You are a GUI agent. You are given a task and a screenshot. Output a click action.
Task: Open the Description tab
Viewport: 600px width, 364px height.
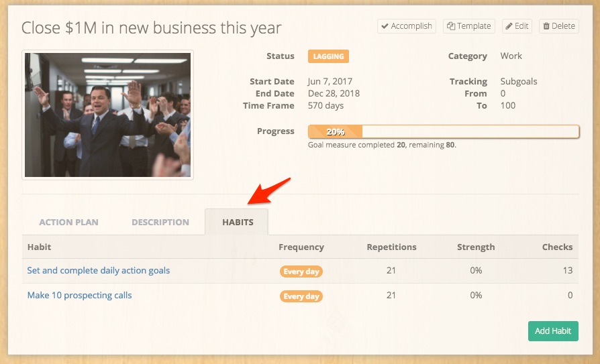pyautogui.click(x=160, y=222)
